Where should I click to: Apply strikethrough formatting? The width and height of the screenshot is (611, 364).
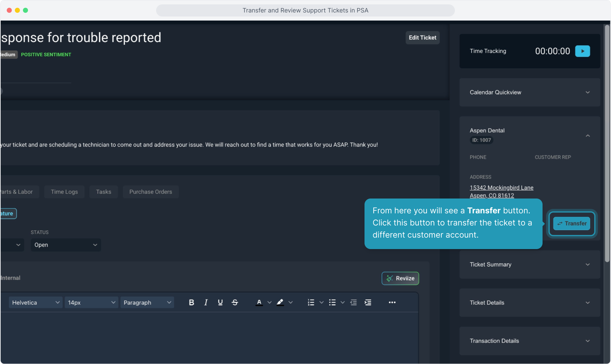(235, 302)
